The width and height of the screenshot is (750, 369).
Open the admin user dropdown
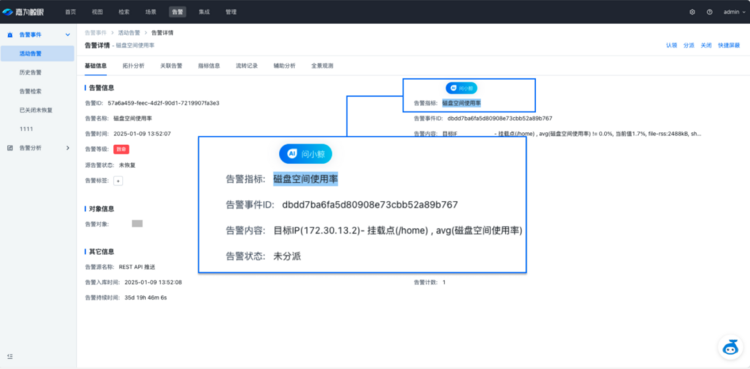[734, 12]
